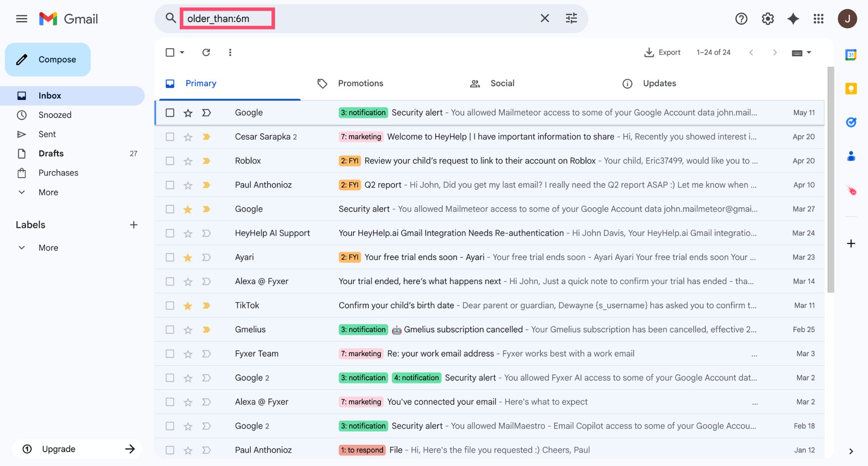Click the 1–24 of 24 counter

pyautogui.click(x=713, y=52)
